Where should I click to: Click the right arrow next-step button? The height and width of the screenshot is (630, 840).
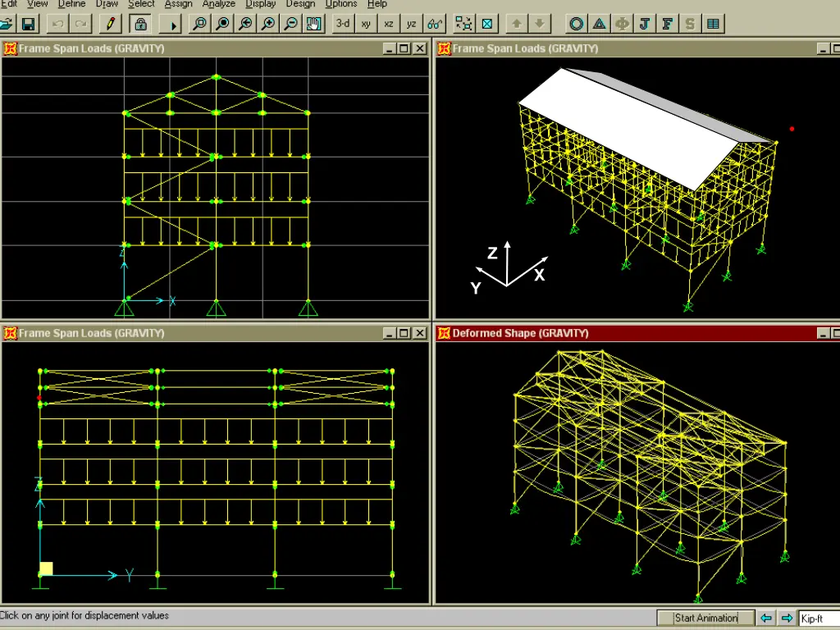click(787, 618)
